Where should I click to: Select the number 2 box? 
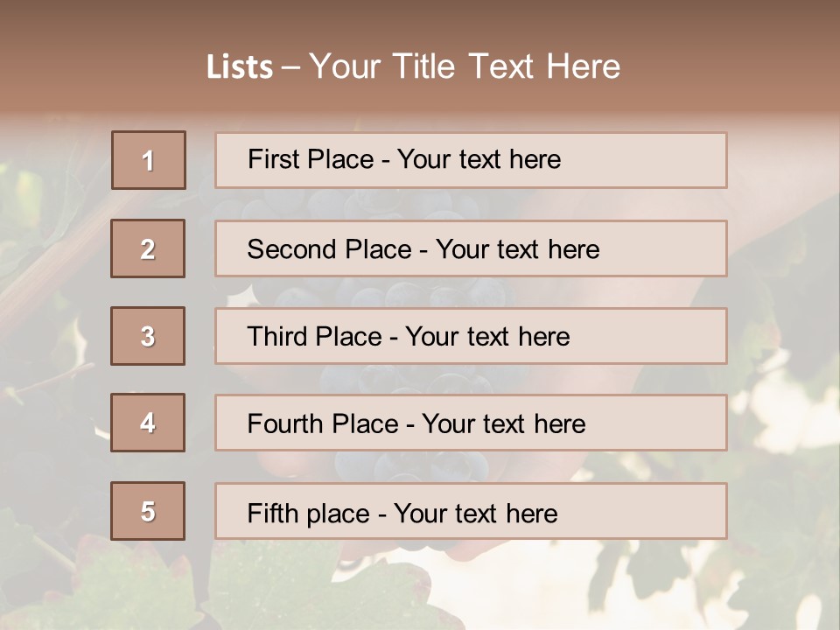tap(148, 248)
